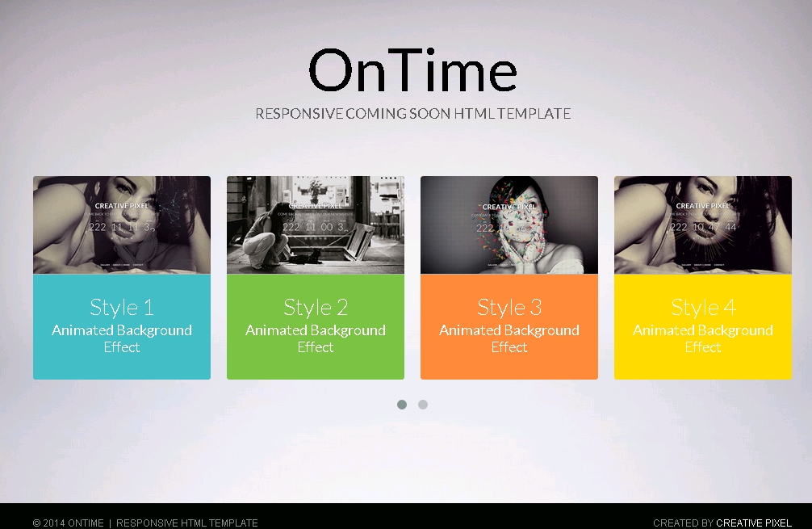Image resolution: width=812 pixels, height=529 pixels.
Task: Open "Style 3" title in orange card
Action: point(509,307)
